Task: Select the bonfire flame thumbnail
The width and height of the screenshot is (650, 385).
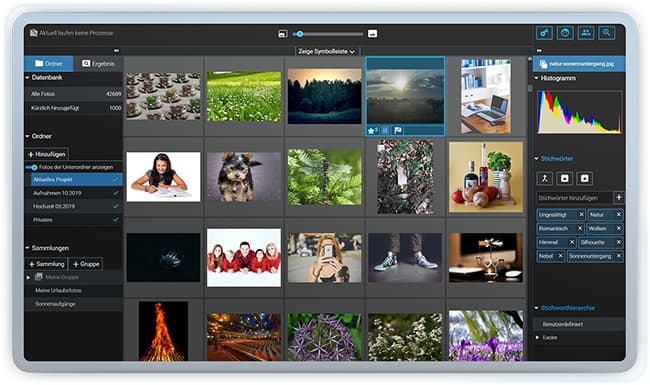Action: pos(163,331)
